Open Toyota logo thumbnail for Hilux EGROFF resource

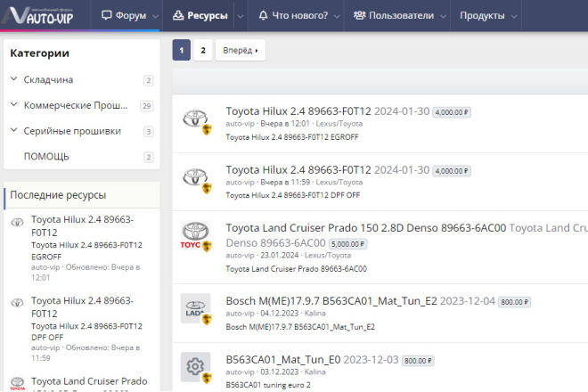point(195,119)
